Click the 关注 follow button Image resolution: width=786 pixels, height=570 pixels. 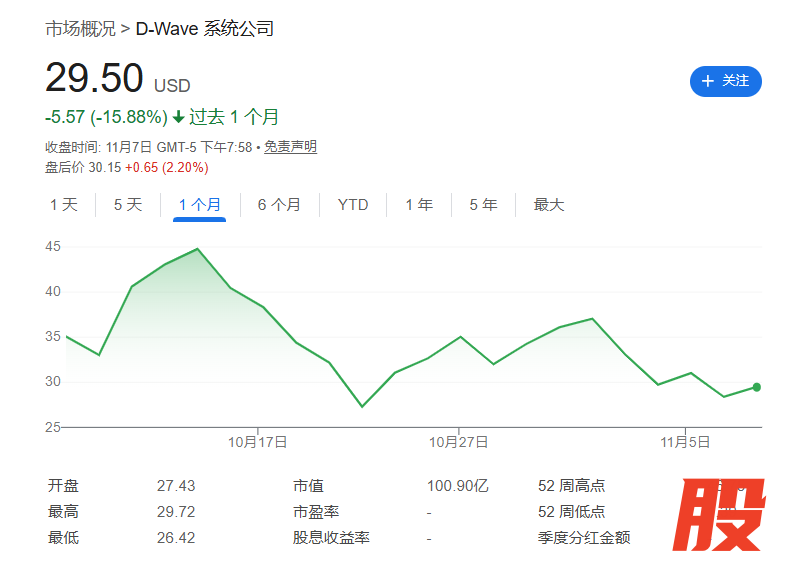[x=725, y=81]
